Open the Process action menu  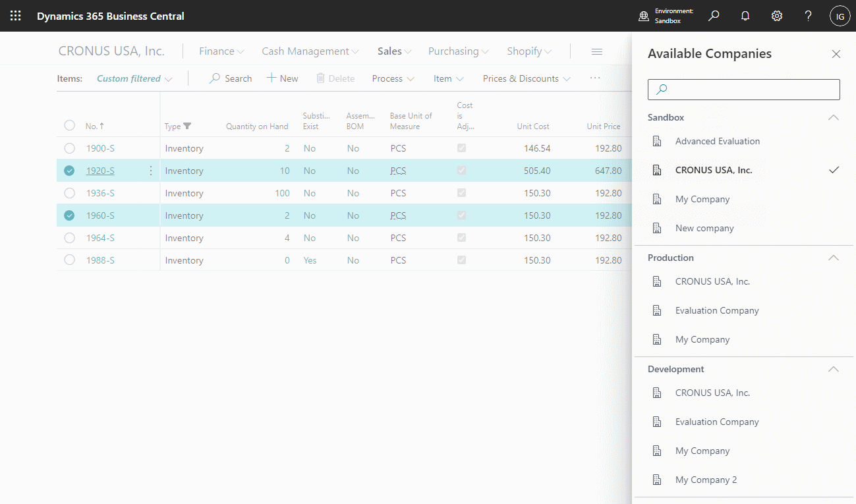coord(393,78)
